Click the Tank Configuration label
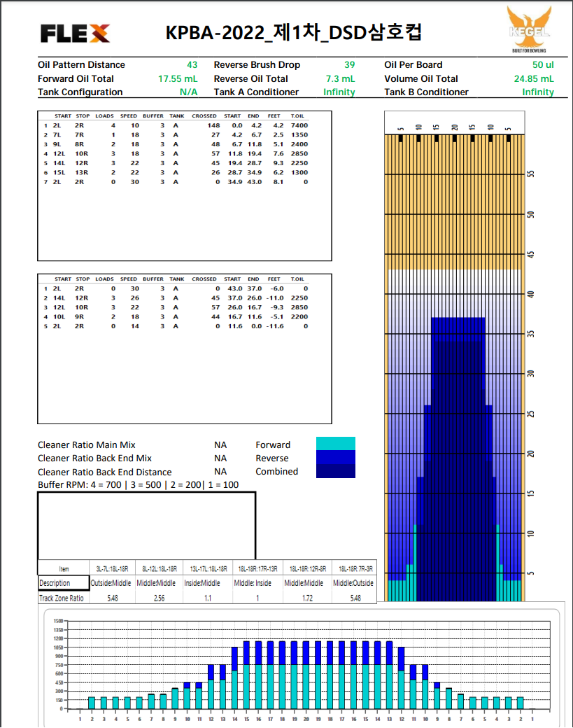 pos(80,92)
